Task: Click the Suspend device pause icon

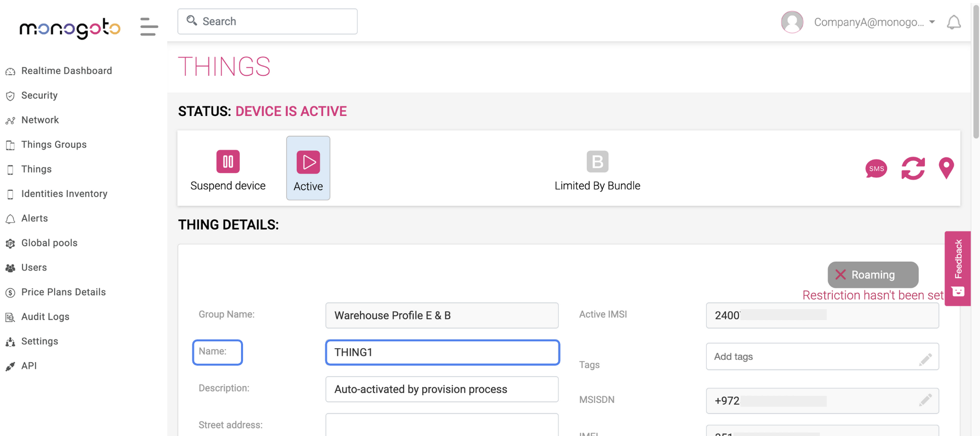Action: coord(228,162)
